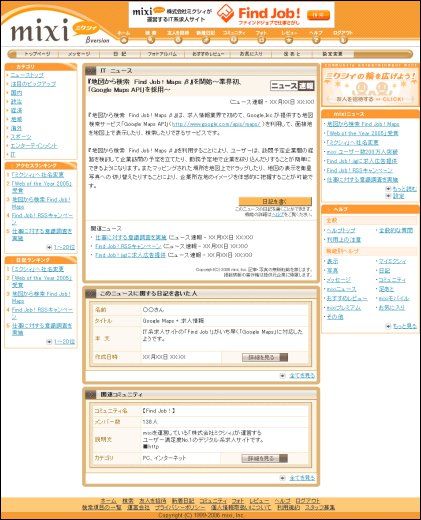Click the フォト round icon in top navigation

(261, 40)
